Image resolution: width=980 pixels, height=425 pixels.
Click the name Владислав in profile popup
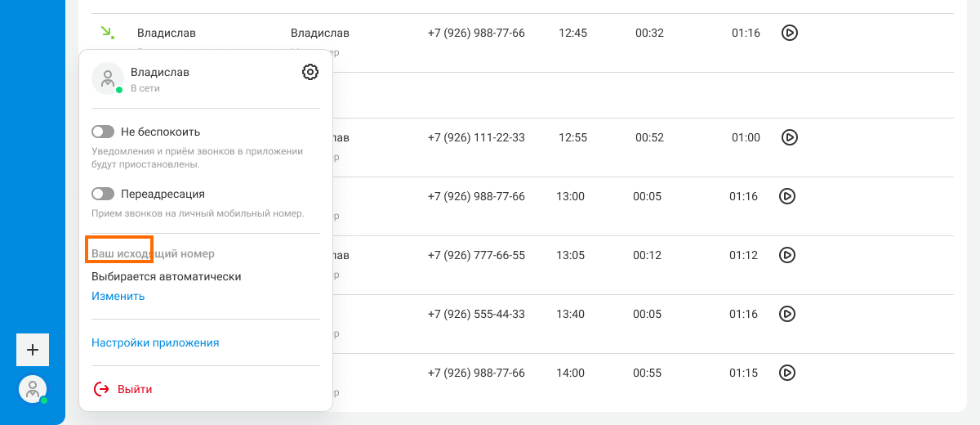tap(160, 72)
